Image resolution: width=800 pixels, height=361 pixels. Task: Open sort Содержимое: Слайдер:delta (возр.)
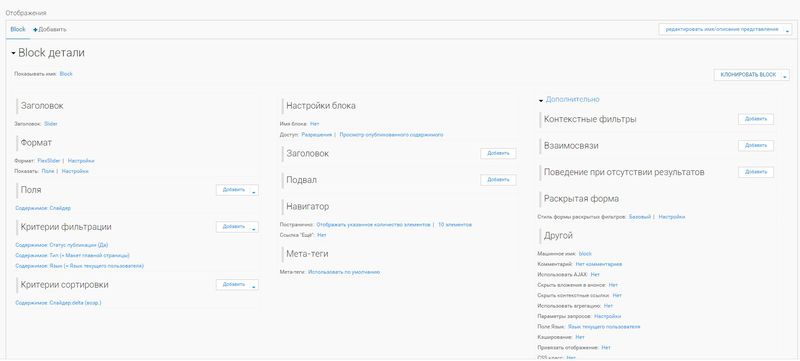pyautogui.click(x=58, y=303)
